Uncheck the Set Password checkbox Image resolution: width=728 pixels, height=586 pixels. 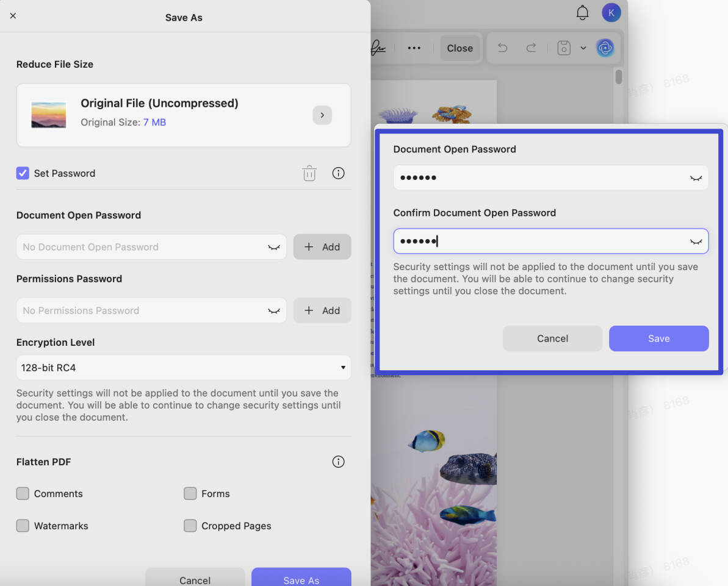(23, 173)
